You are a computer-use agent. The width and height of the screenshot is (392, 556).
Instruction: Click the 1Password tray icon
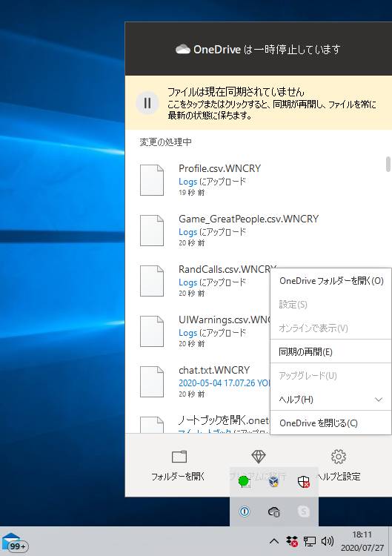245,512
